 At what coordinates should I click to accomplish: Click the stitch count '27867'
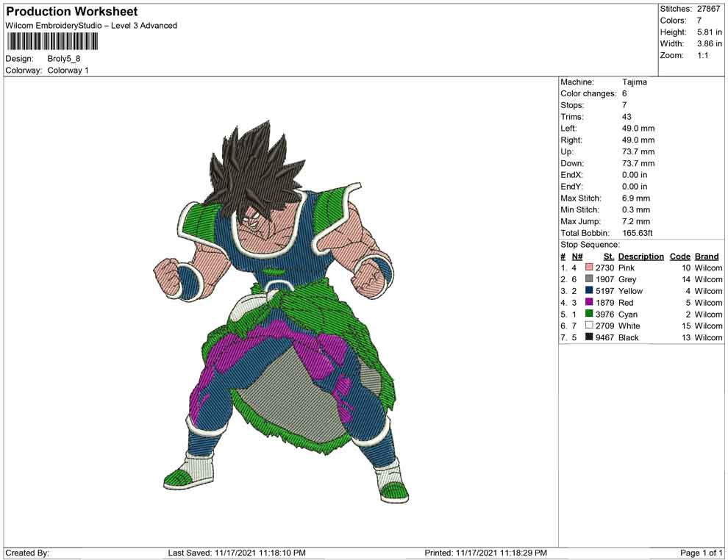pyautogui.click(x=708, y=9)
